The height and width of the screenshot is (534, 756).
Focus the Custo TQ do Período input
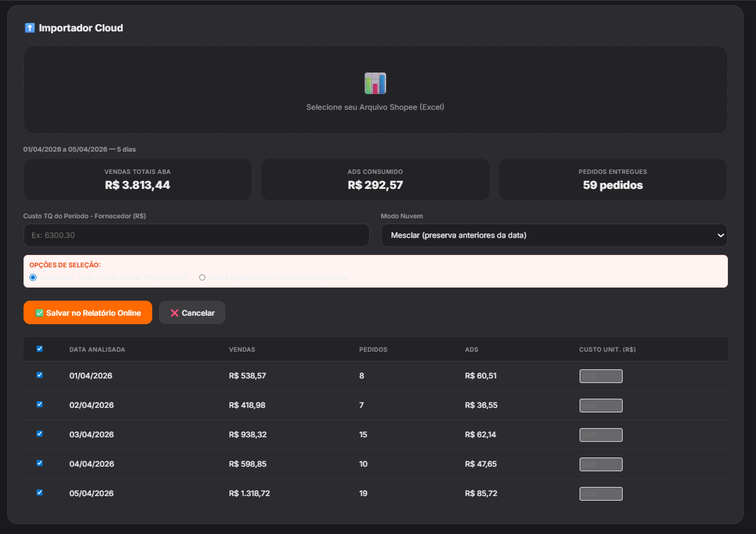coord(196,235)
